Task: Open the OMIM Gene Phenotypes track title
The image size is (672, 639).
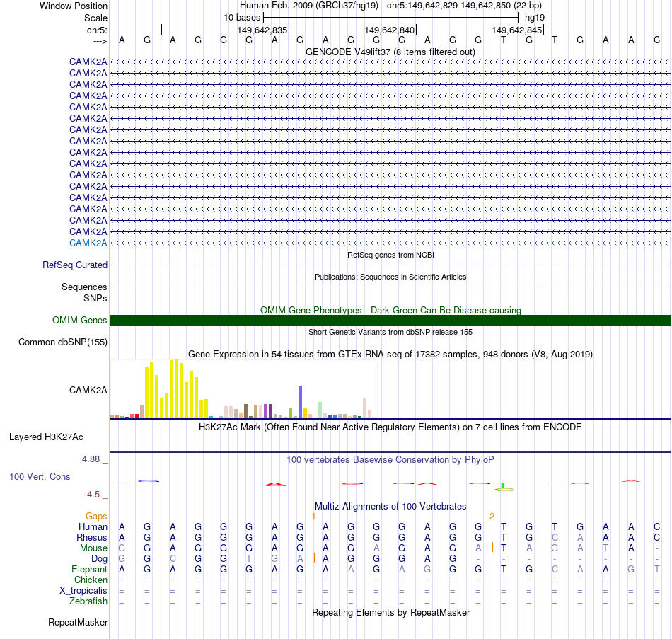Action: 390,310
